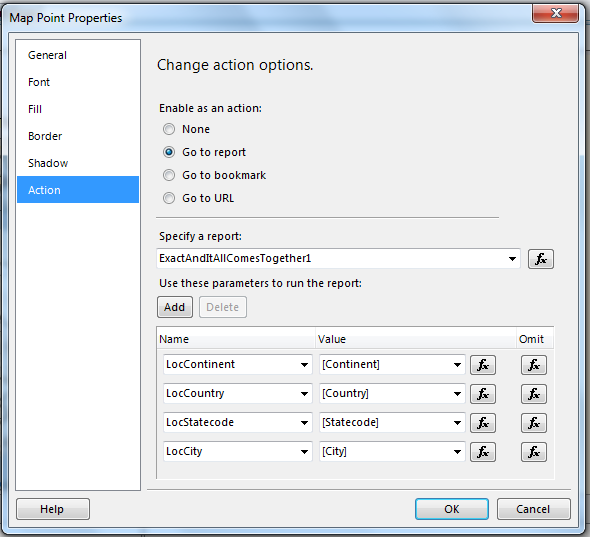Expand the LocContinent name dropdown
590x537 pixels.
[304, 365]
